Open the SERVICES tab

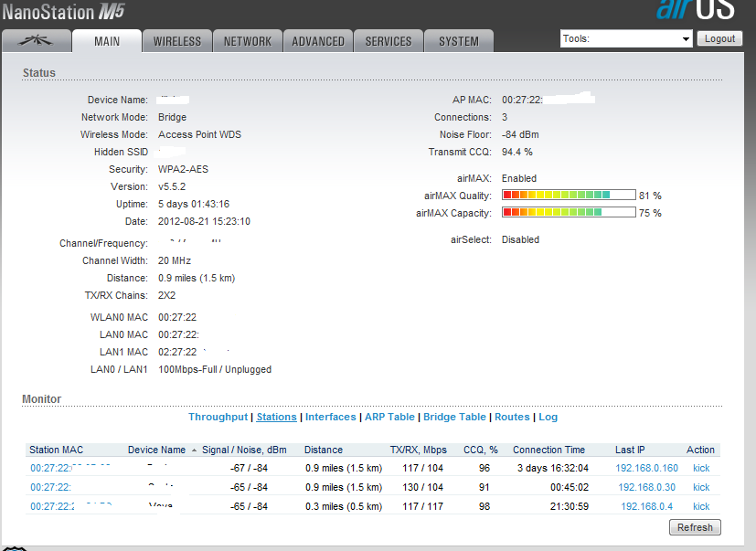[x=389, y=41]
